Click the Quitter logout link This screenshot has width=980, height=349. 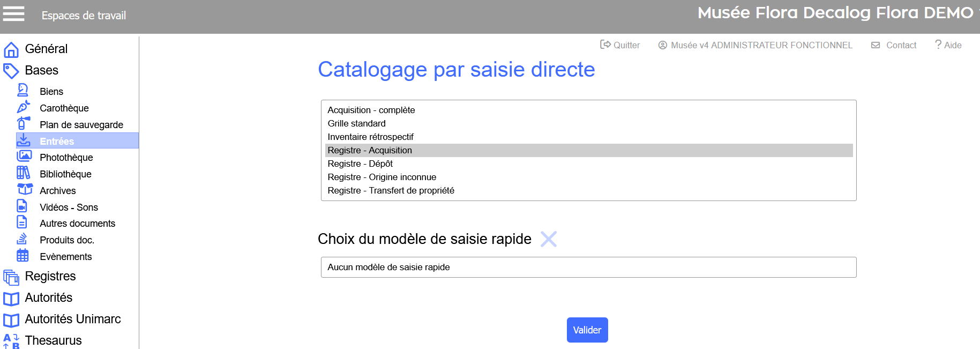620,45
